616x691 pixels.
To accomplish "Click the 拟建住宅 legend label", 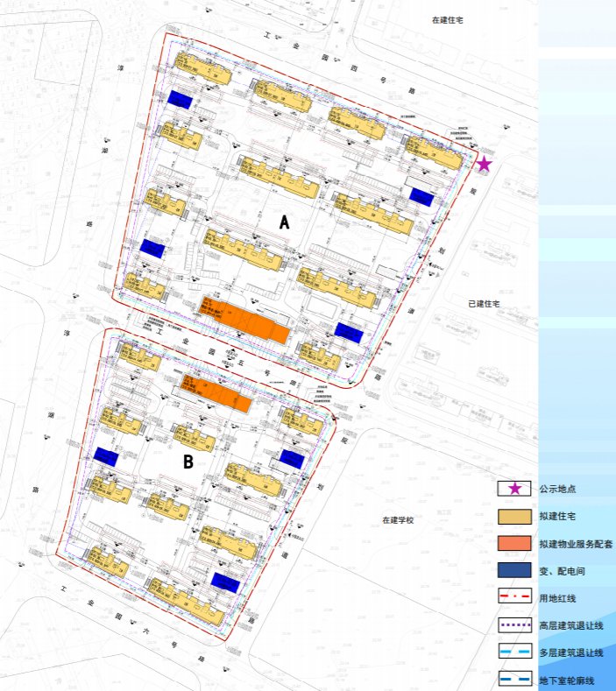I will [x=557, y=517].
